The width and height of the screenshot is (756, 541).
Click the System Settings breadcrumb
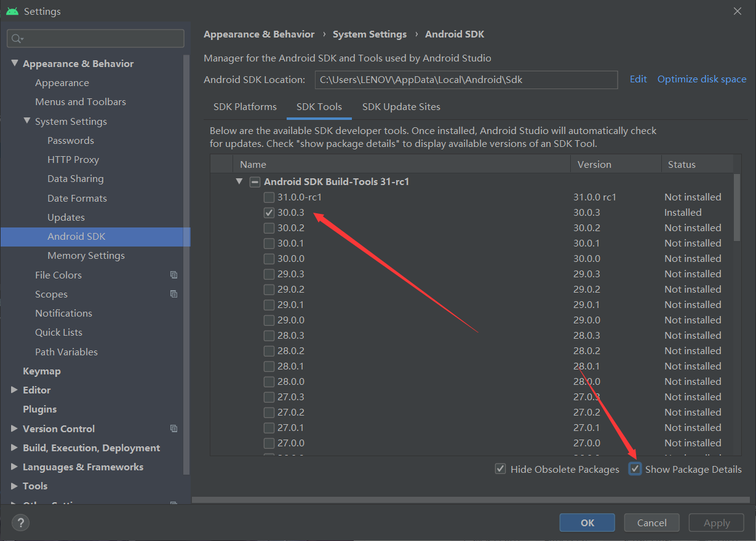[370, 34]
